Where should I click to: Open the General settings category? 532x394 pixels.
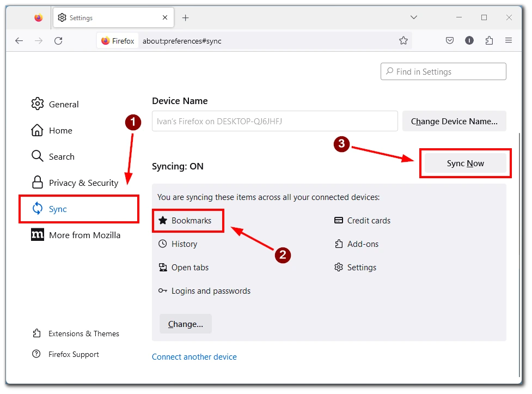[x=55, y=104]
